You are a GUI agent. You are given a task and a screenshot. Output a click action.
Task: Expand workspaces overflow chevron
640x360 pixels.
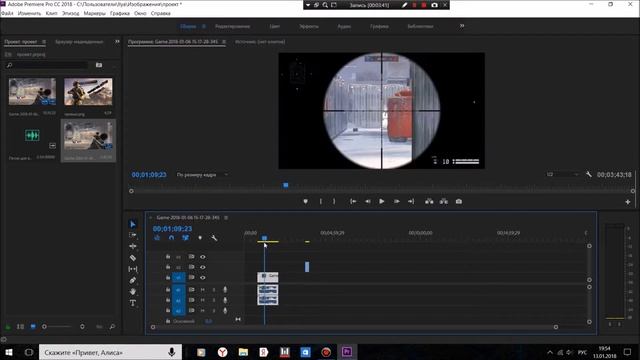tap(462, 26)
